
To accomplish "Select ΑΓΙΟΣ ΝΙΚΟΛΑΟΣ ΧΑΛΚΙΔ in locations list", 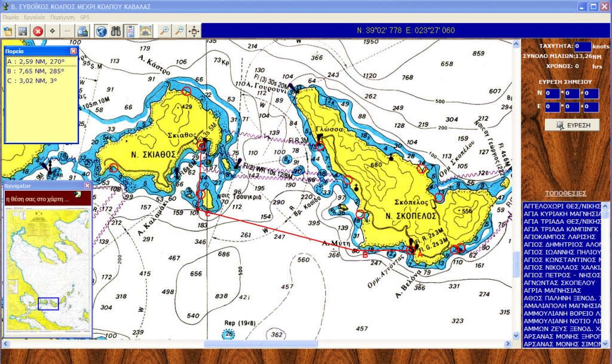I will click(x=562, y=267).
